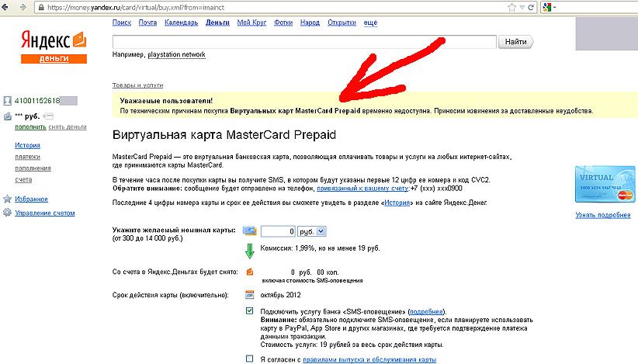Click the browser forward arrow
This screenshot has width=638, height=364.
pyautogui.click(x=23, y=7)
